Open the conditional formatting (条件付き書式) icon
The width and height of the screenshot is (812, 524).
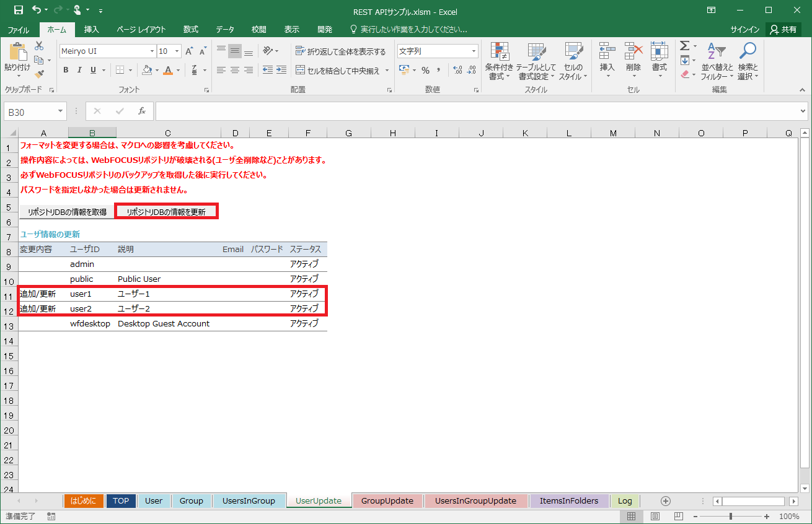pos(498,60)
